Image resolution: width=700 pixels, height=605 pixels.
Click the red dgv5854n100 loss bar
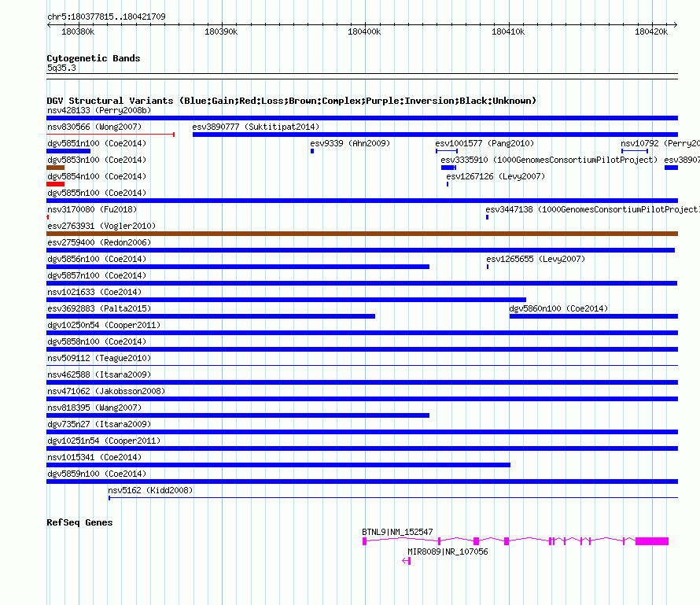pyautogui.click(x=55, y=184)
